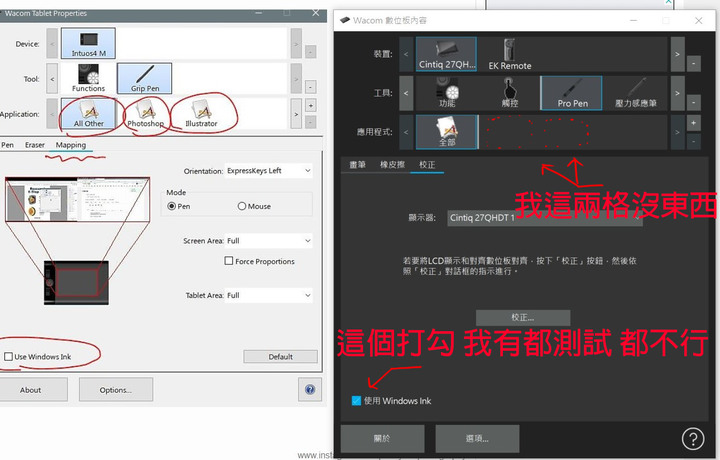Switch to the 校正 tab
The height and width of the screenshot is (460, 720).
click(427, 164)
